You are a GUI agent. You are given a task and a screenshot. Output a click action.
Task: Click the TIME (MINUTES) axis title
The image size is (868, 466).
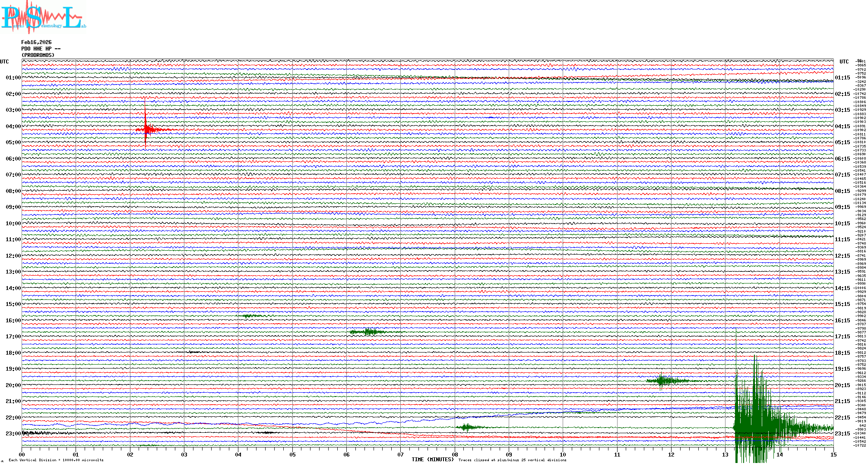click(432, 460)
